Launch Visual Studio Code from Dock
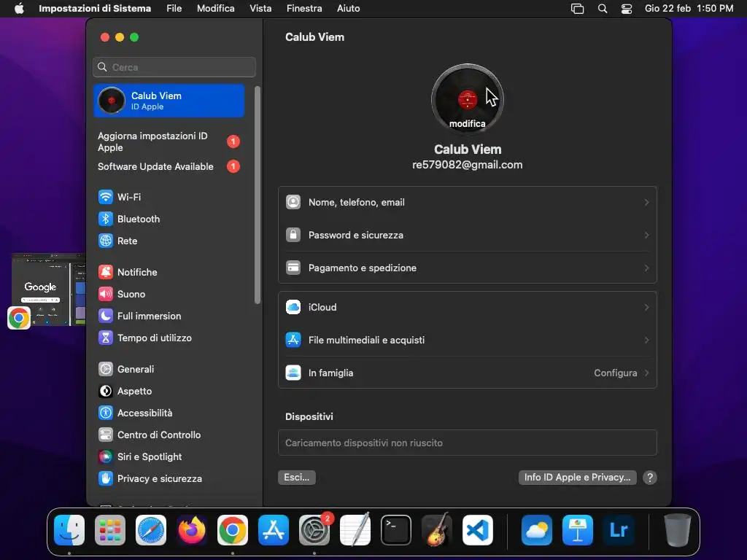This screenshot has width=747, height=560. coord(478,530)
